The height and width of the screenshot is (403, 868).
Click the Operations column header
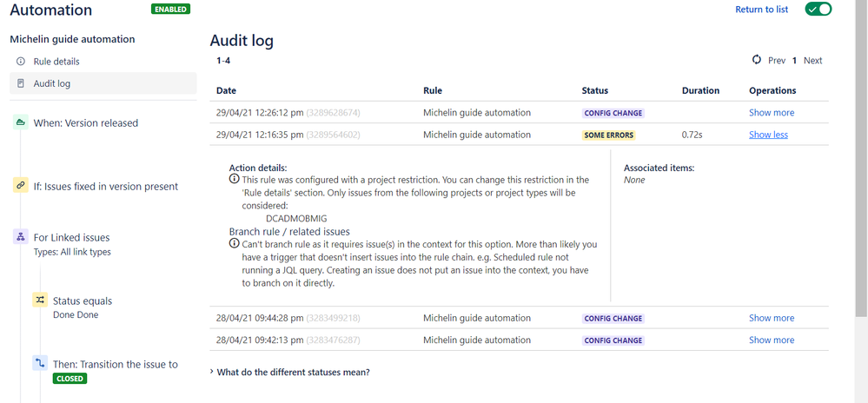point(772,90)
